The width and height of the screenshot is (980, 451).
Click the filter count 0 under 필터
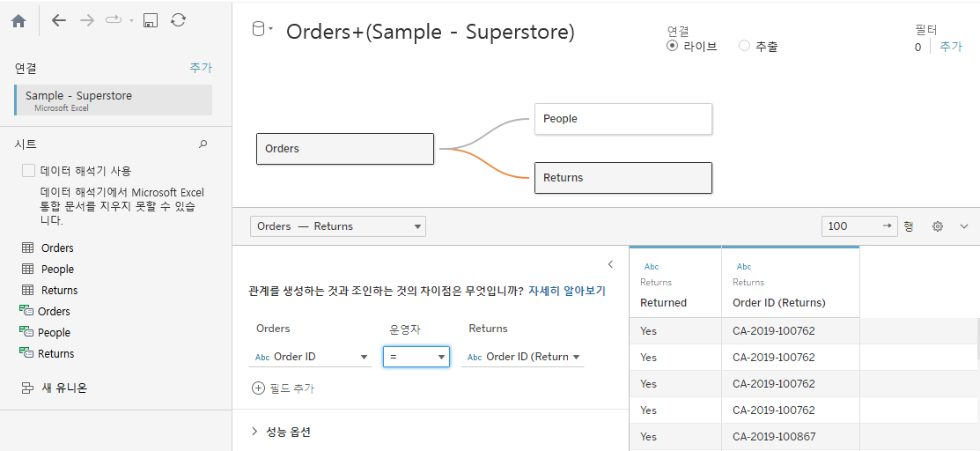pyautogui.click(x=917, y=47)
